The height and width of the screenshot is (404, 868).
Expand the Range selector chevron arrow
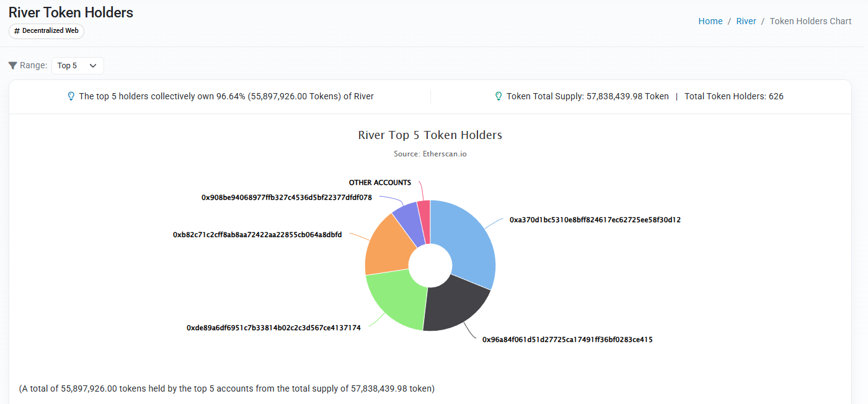[94, 65]
